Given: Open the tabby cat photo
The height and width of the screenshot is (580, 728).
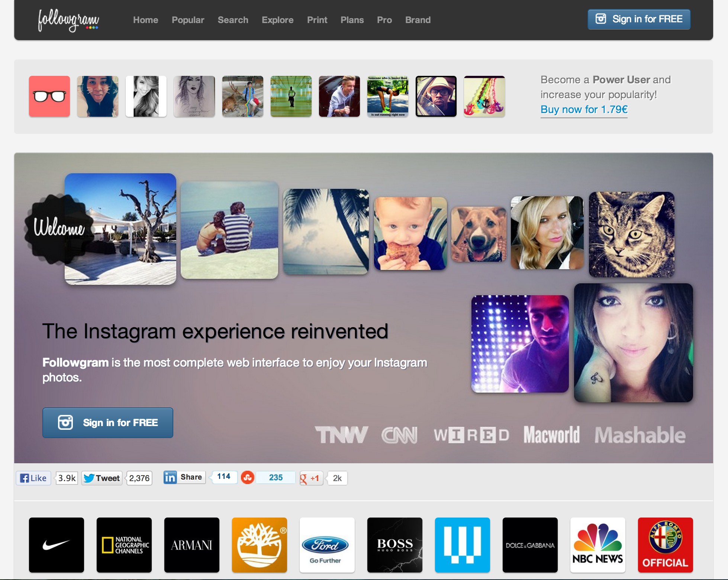Looking at the screenshot, I should click(632, 235).
